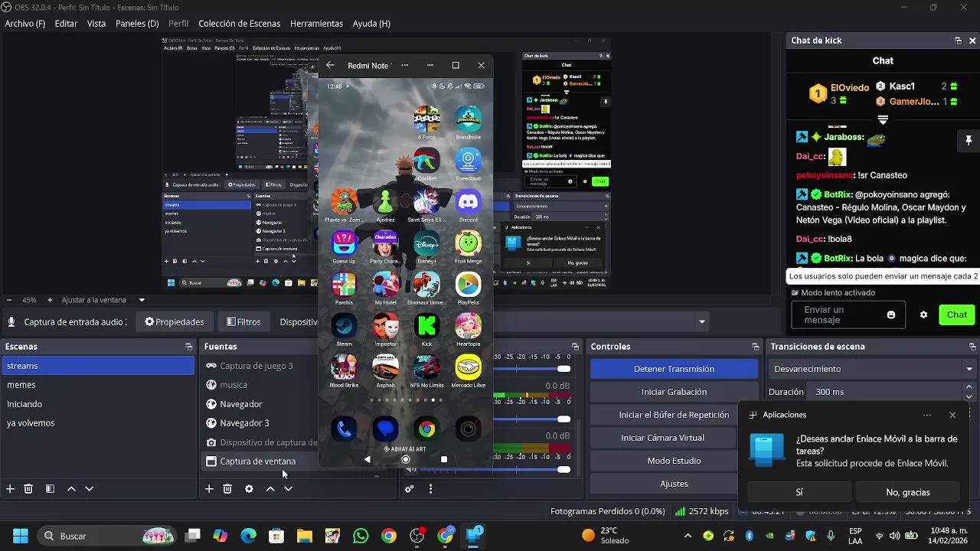Move the scene down with the Escenas down arrow
Viewport: 980px width, 551px height.
pyautogui.click(x=90, y=489)
